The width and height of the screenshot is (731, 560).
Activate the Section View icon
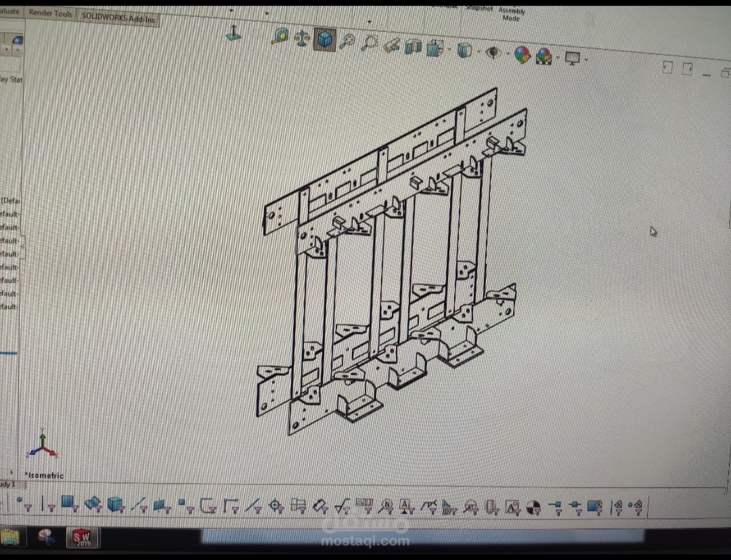coord(413,47)
